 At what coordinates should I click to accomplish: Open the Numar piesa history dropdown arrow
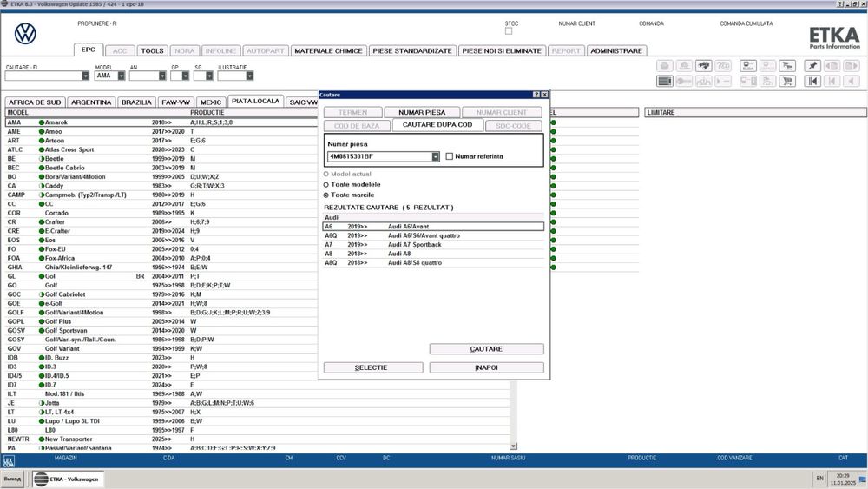point(436,156)
